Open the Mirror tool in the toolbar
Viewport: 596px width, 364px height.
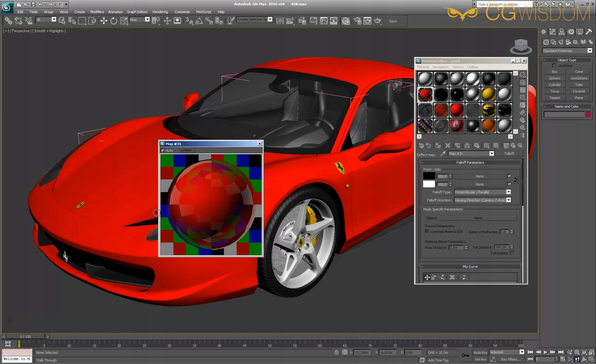(x=280, y=21)
